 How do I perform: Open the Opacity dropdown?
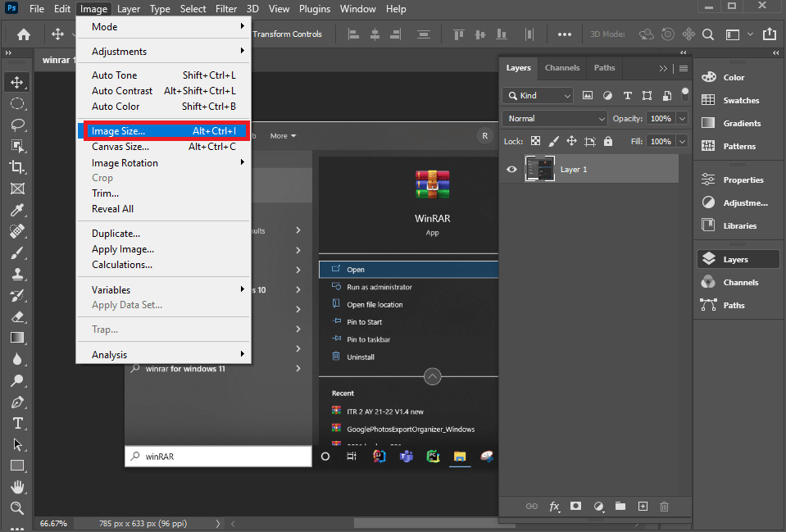click(x=683, y=118)
